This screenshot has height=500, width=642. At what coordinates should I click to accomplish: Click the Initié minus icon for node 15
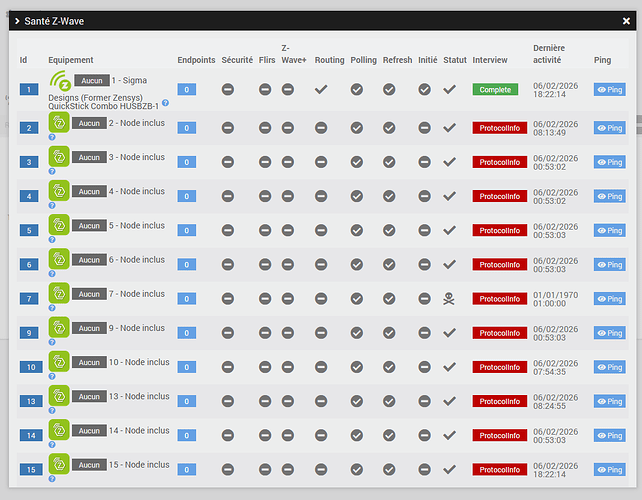tap(425, 470)
